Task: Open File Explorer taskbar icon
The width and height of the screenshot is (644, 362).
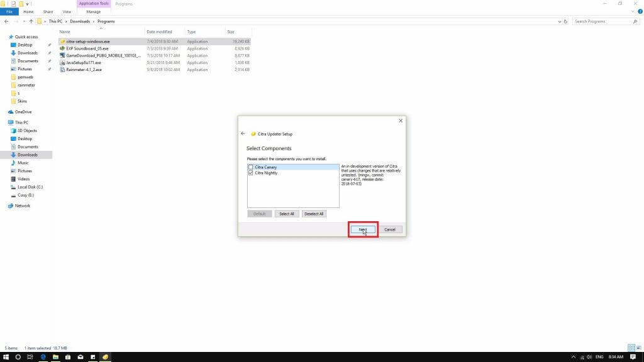Action: tap(55, 357)
